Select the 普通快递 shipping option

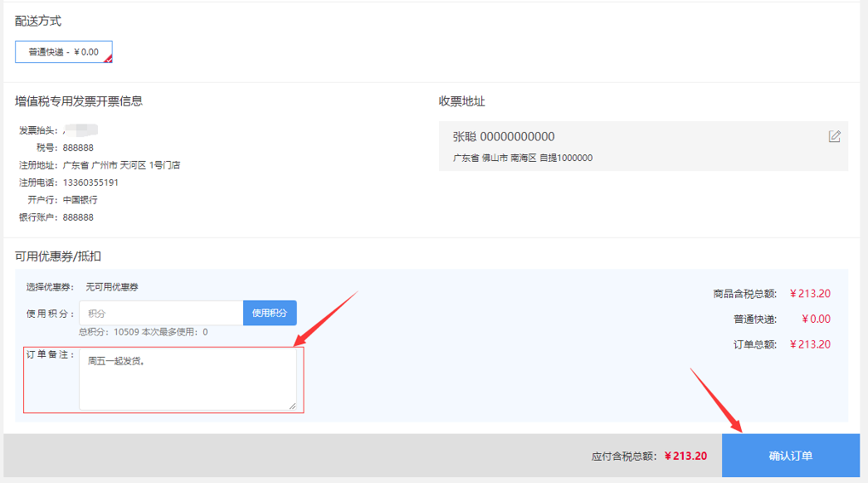(63, 52)
